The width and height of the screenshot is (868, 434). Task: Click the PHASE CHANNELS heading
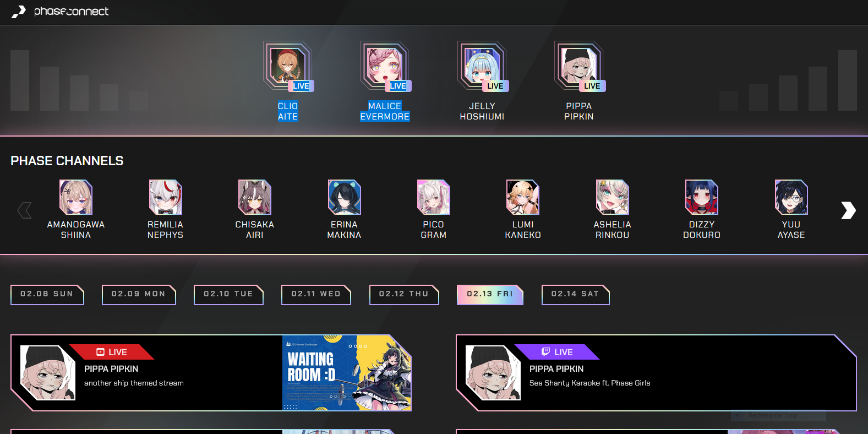pos(67,161)
